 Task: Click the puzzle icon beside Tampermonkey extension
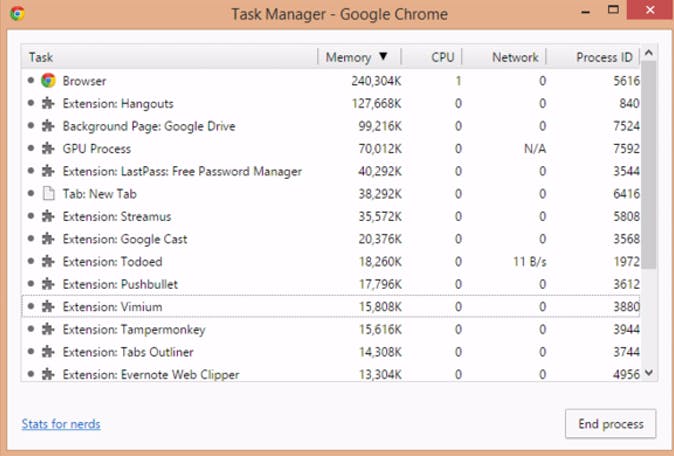coord(48,329)
